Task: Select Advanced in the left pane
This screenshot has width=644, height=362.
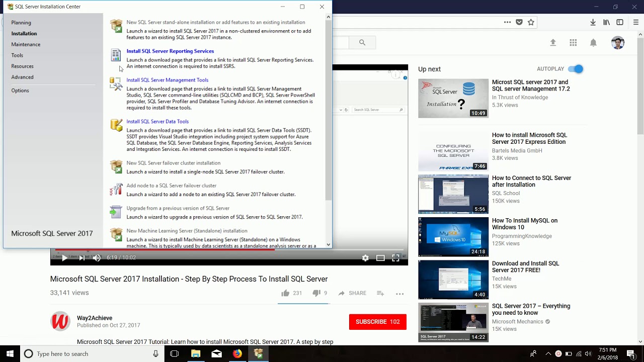Action: pyautogui.click(x=22, y=77)
